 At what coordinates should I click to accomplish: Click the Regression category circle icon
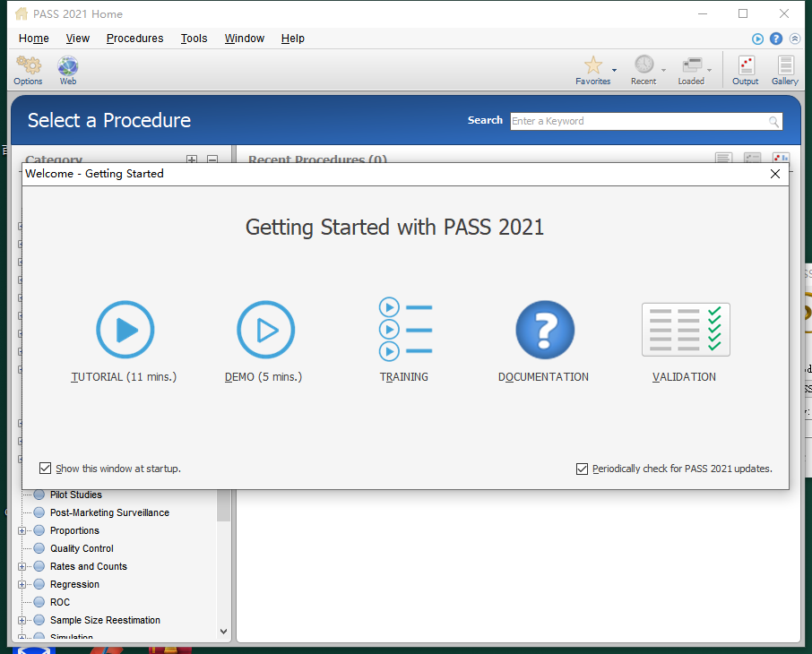(x=39, y=584)
